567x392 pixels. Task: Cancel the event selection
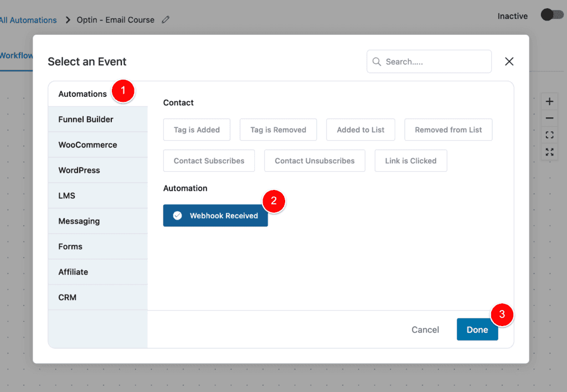tap(425, 329)
